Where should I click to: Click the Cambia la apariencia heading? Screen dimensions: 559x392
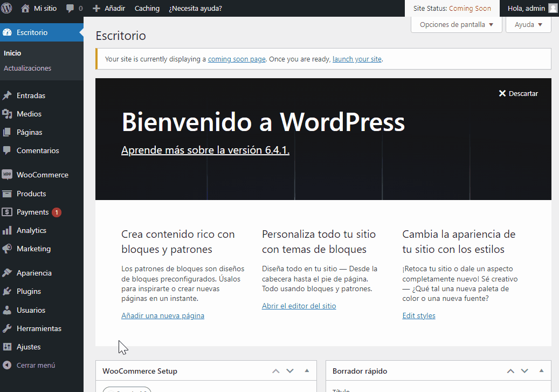coord(459,242)
